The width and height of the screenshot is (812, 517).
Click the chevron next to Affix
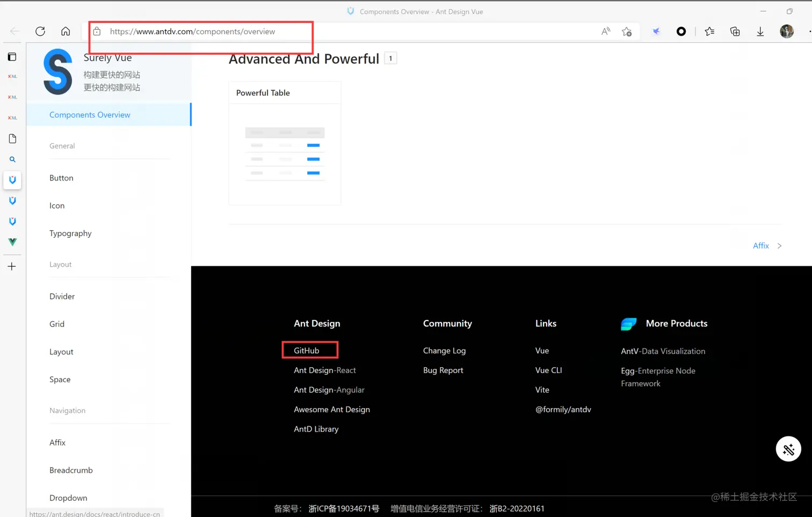[779, 246]
